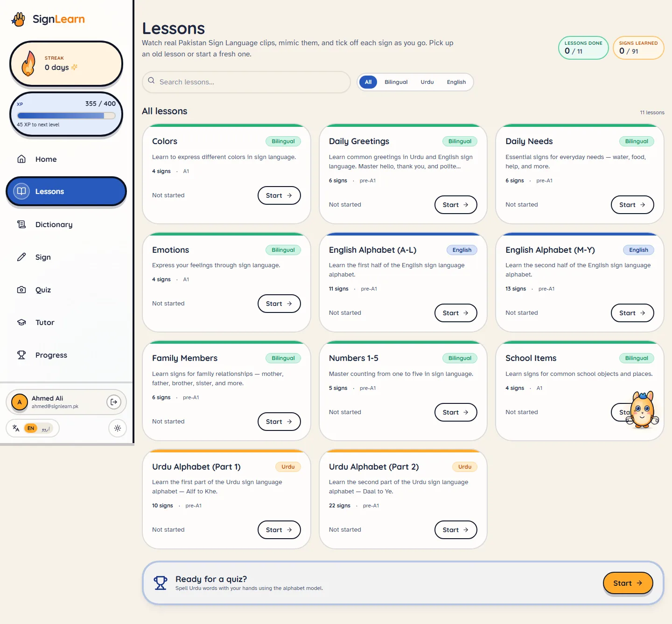Click the English tag on Alphabet (A-L) card
Viewport: 672px width, 624px height.
(462, 250)
